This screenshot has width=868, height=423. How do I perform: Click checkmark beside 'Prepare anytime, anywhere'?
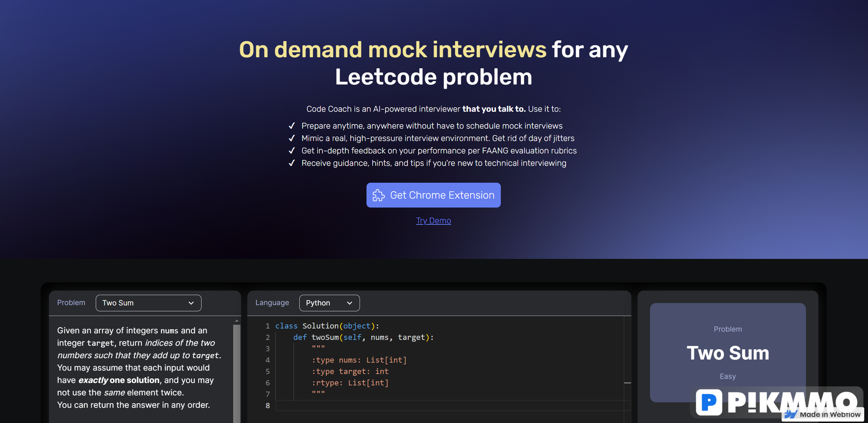[x=292, y=126]
